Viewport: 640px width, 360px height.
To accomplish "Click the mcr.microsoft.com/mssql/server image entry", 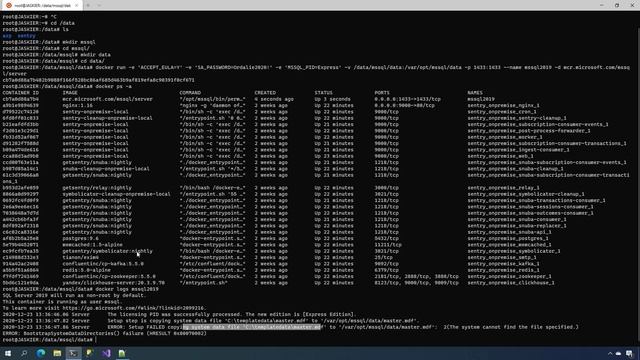I will (108, 99).
